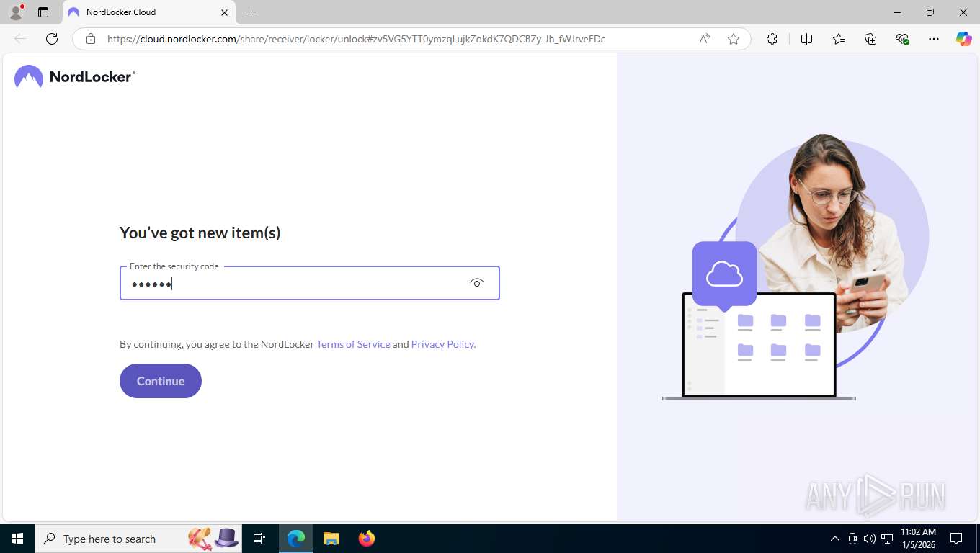
Task: Open the browser profile menu
Action: click(16, 12)
